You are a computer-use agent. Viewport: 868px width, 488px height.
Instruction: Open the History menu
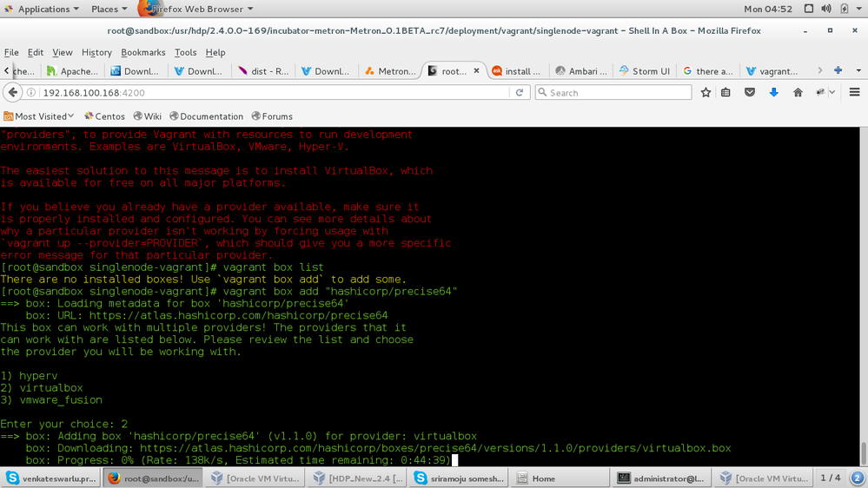96,52
